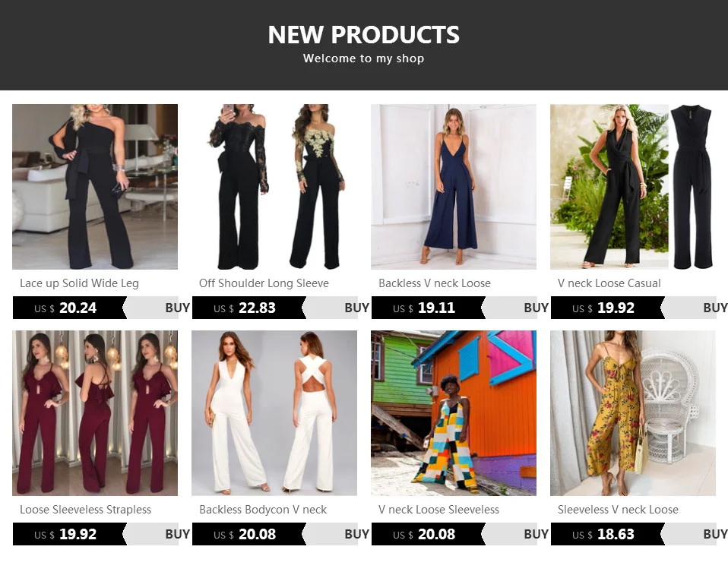Open the V neck Loose Sleeveless title link
The image size is (728, 575).
pos(438,510)
